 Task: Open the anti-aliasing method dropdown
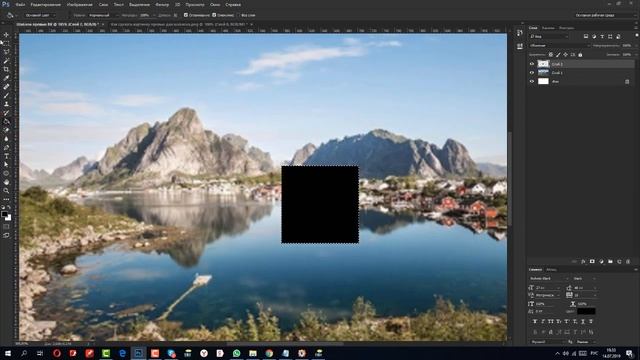pyautogui.click(x=587, y=342)
